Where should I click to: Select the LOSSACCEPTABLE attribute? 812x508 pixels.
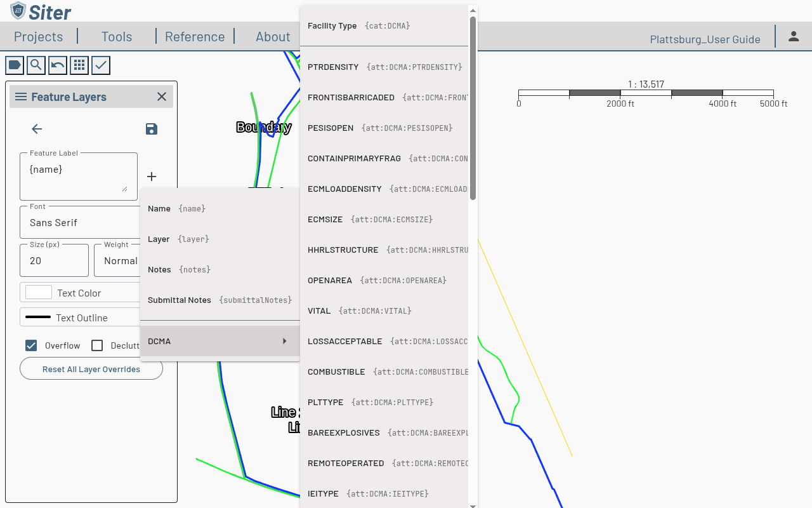pos(384,341)
